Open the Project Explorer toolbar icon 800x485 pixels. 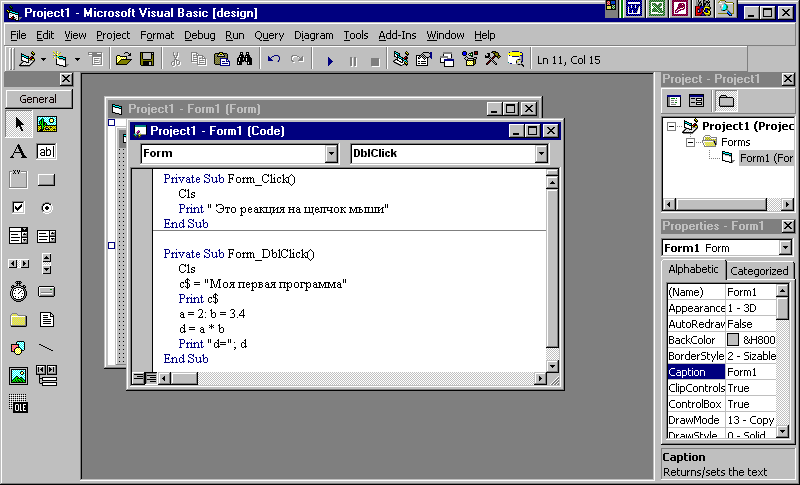click(x=401, y=60)
